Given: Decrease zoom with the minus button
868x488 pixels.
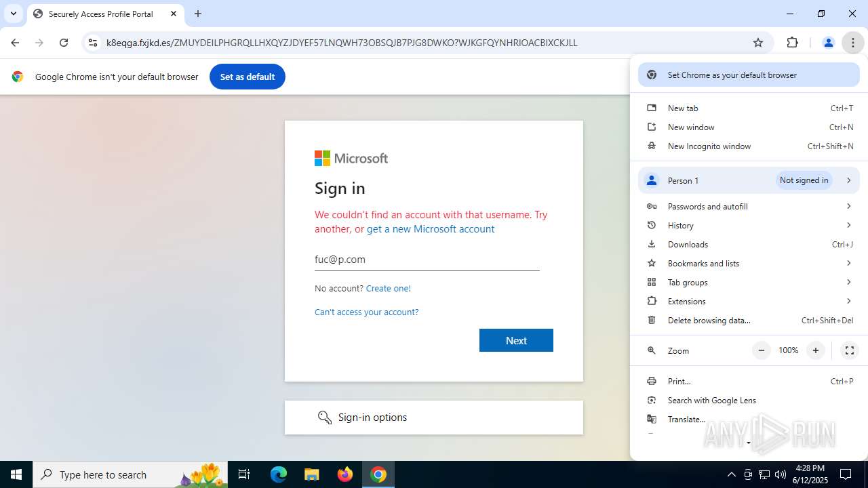Looking at the screenshot, I should point(762,350).
